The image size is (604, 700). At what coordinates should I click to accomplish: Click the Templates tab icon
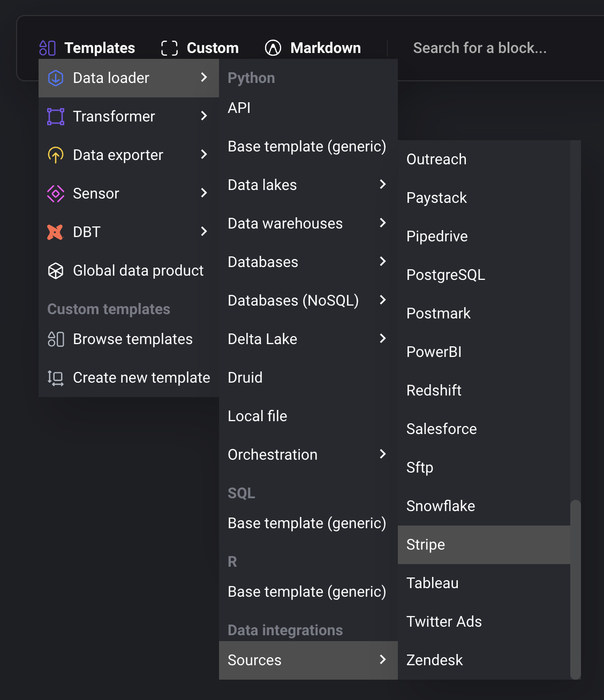[x=48, y=48]
